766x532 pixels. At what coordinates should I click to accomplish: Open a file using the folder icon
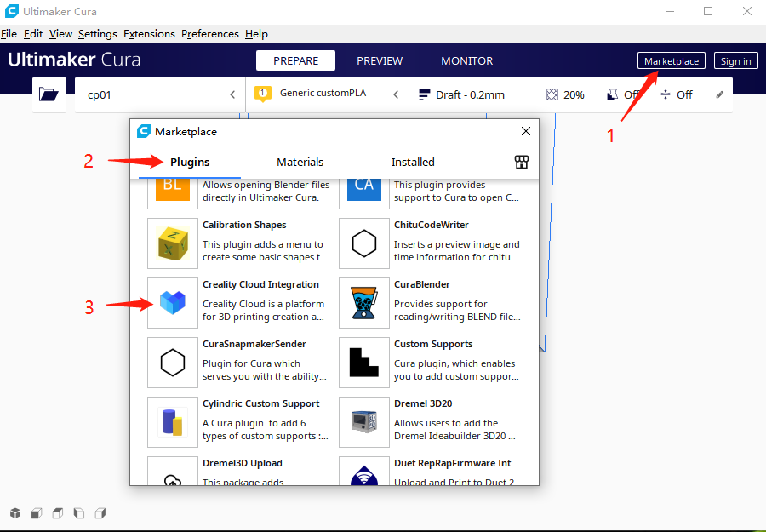point(49,94)
